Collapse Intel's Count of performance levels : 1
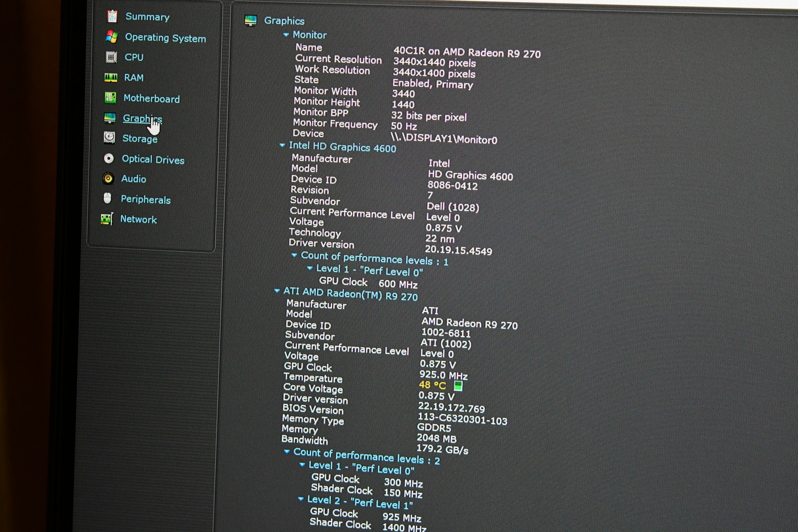 pos(294,255)
